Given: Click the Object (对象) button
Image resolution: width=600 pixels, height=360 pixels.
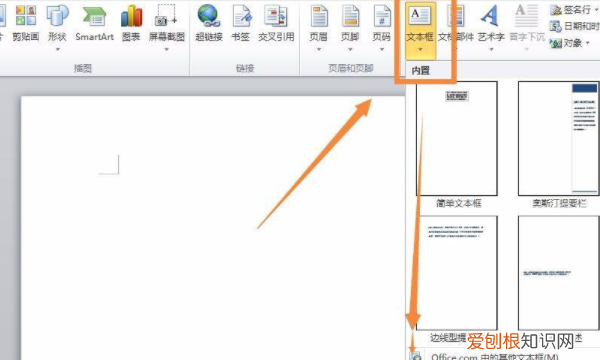Looking at the screenshot, I should point(567,43).
